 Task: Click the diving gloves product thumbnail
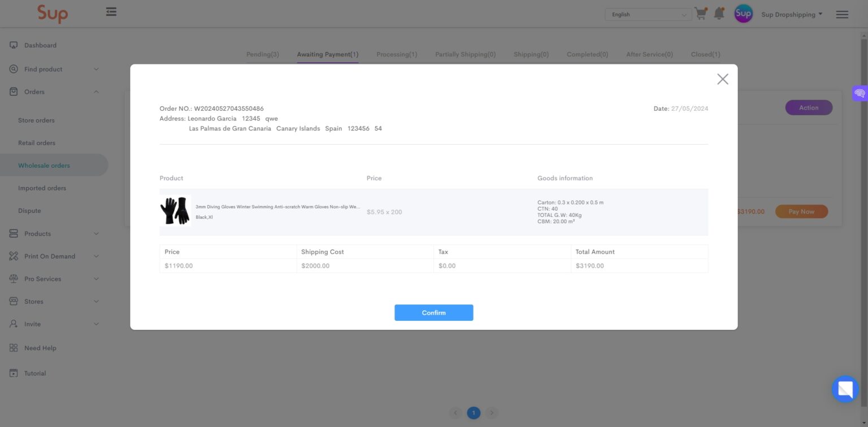tap(175, 210)
